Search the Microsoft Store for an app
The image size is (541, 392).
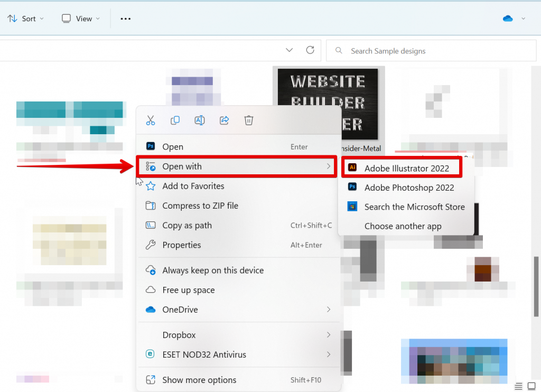coord(414,207)
